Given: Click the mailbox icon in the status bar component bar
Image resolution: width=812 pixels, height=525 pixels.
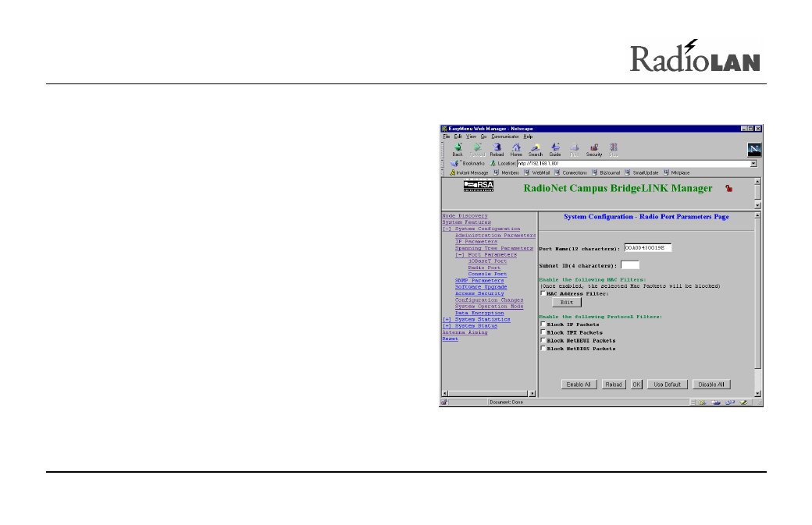Looking at the screenshot, I should pos(716,402).
